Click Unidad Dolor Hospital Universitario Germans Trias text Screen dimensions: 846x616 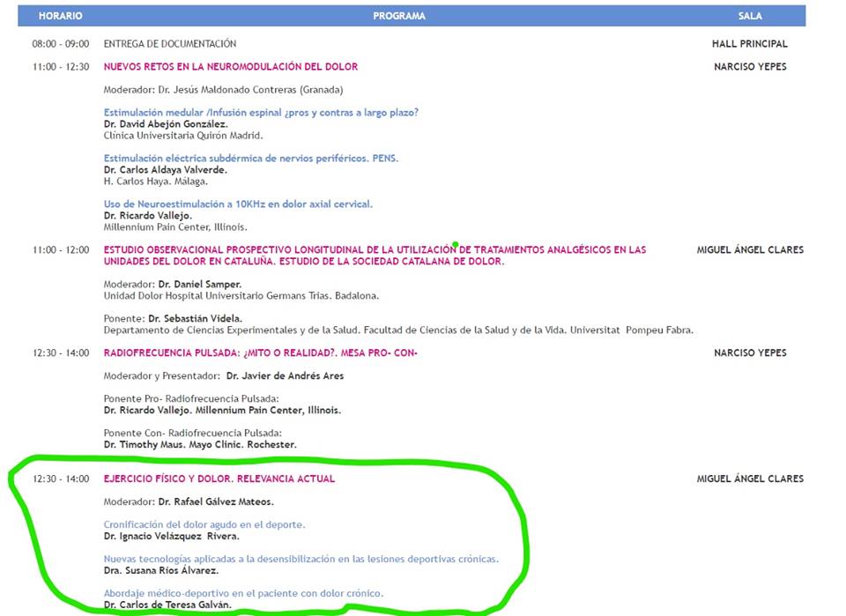pos(241,295)
